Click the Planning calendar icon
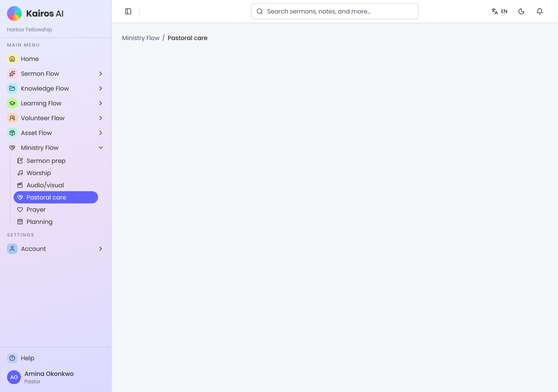 (20, 222)
